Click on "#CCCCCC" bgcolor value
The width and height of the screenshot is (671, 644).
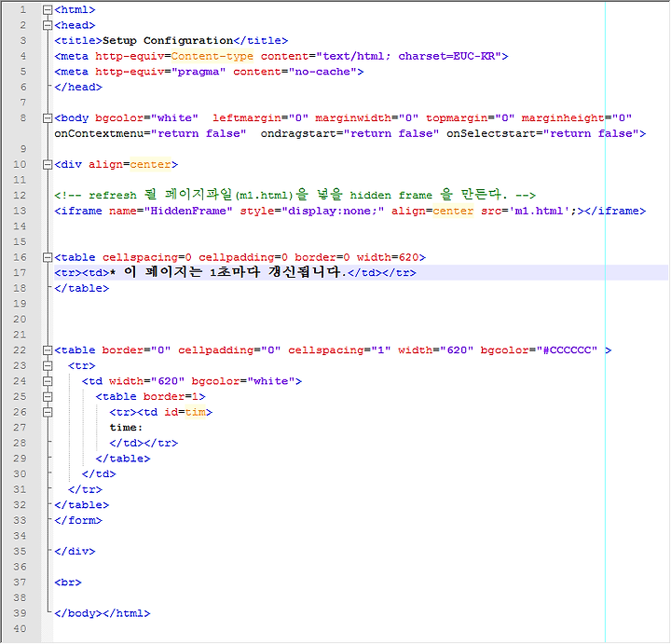567,350
